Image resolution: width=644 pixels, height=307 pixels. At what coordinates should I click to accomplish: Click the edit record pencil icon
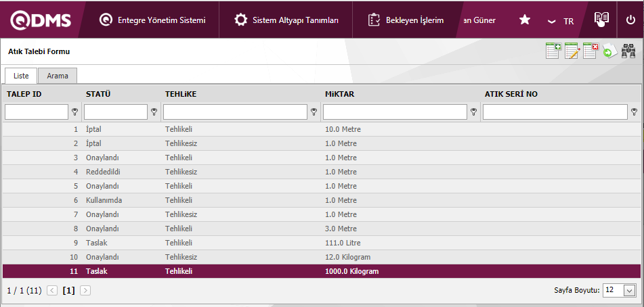572,51
